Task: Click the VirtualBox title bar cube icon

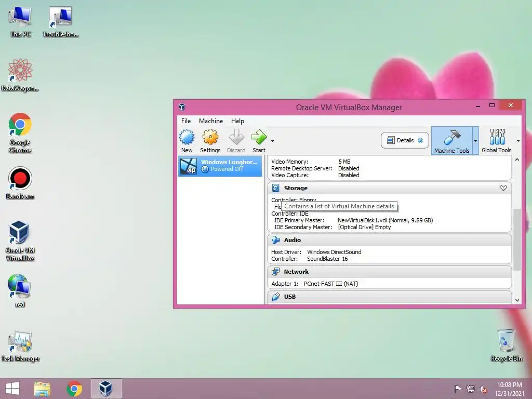Action: 182,107
